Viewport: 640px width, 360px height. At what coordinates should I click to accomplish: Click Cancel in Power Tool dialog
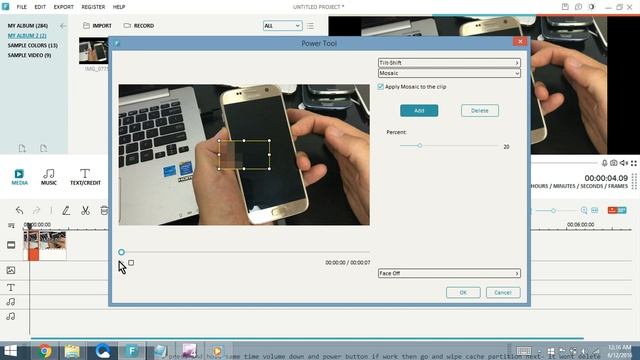(x=503, y=293)
